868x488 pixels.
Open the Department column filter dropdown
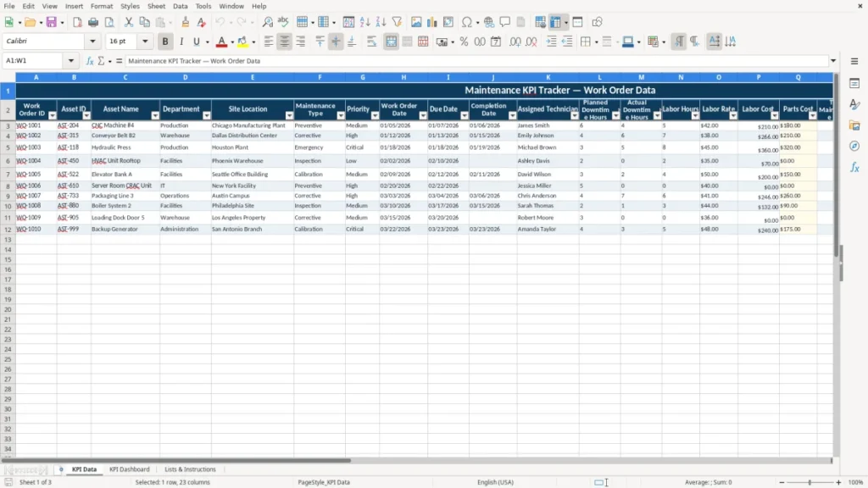pyautogui.click(x=207, y=115)
